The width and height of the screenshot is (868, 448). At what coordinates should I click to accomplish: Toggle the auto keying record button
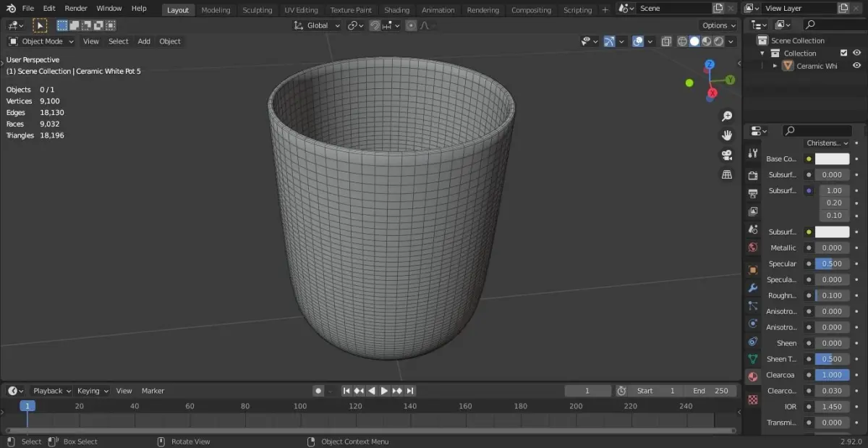(x=318, y=391)
